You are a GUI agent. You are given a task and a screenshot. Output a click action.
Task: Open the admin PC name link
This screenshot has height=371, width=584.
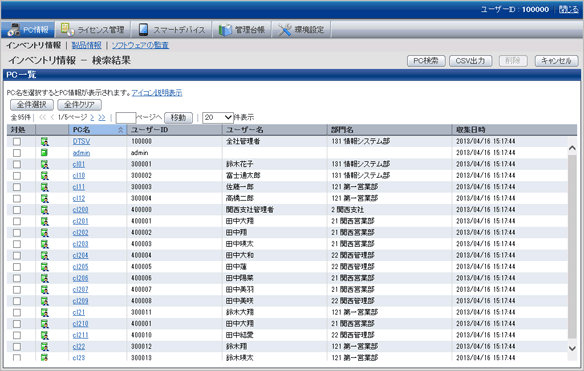(81, 153)
